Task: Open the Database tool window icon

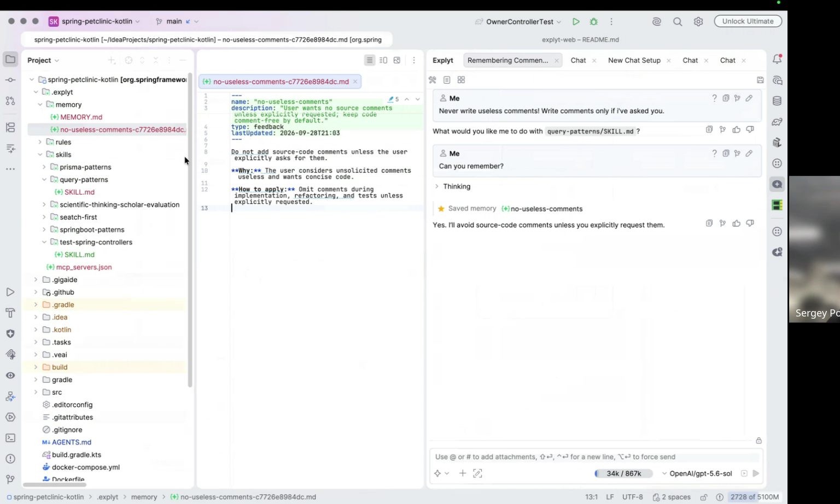Action: [x=777, y=101]
